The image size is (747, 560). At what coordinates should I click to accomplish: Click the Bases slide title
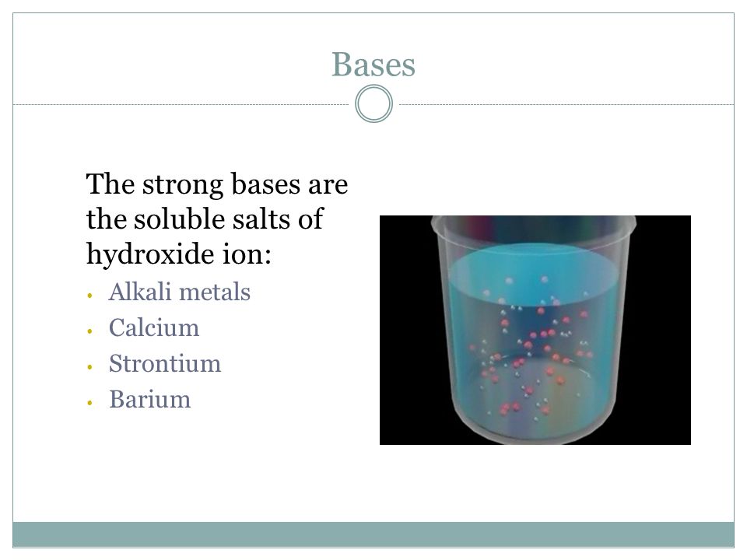373,65
